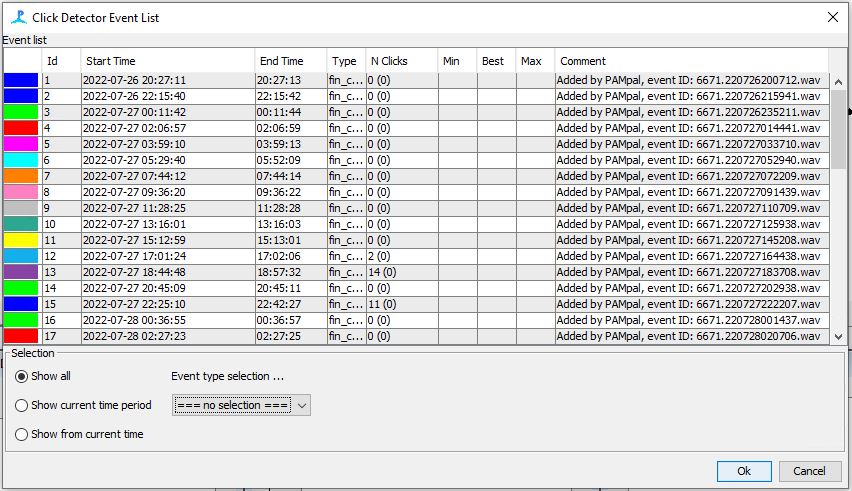The width and height of the screenshot is (852, 491).
Task: Sort by the Start Time column header
Action: tap(166, 61)
